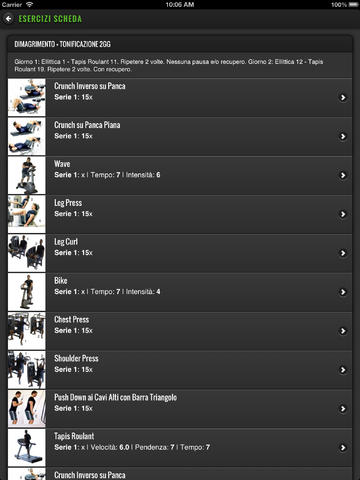Viewport: 360px width, 480px height.
Task: Open the Chest Press exercise title
Action: (x=72, y=319)
